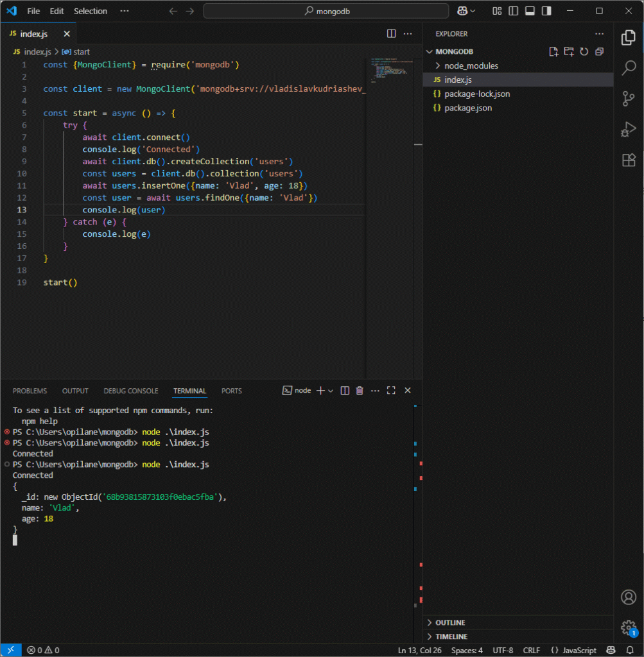The image size is (644, 657).
Task: Open the Run and Debug view
Action: click(x=628, y=129)
